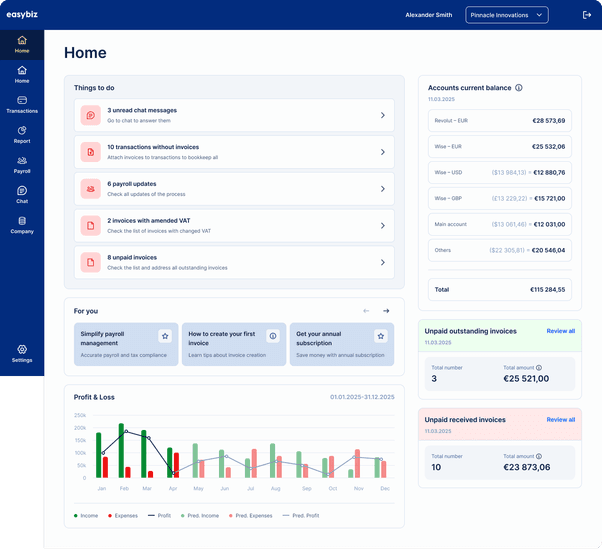The image size is (602, 549).
Task: Open the Pinnacle Innovations company dropdown
Action: tap(507, 15)
